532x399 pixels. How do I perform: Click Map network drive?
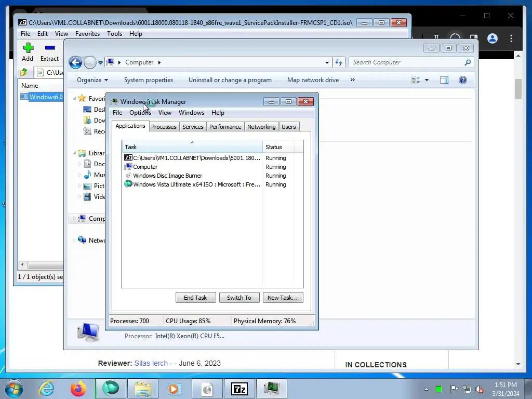tap(313, 80)
